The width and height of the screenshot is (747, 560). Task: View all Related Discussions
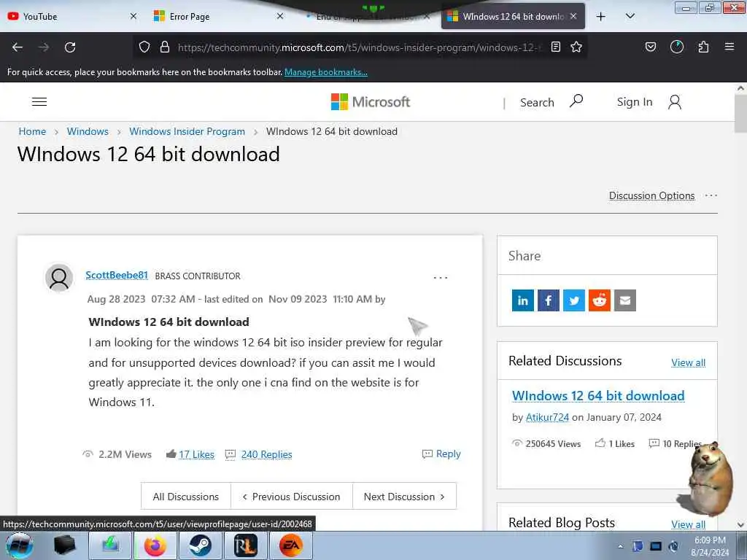(x=688, y=363)
